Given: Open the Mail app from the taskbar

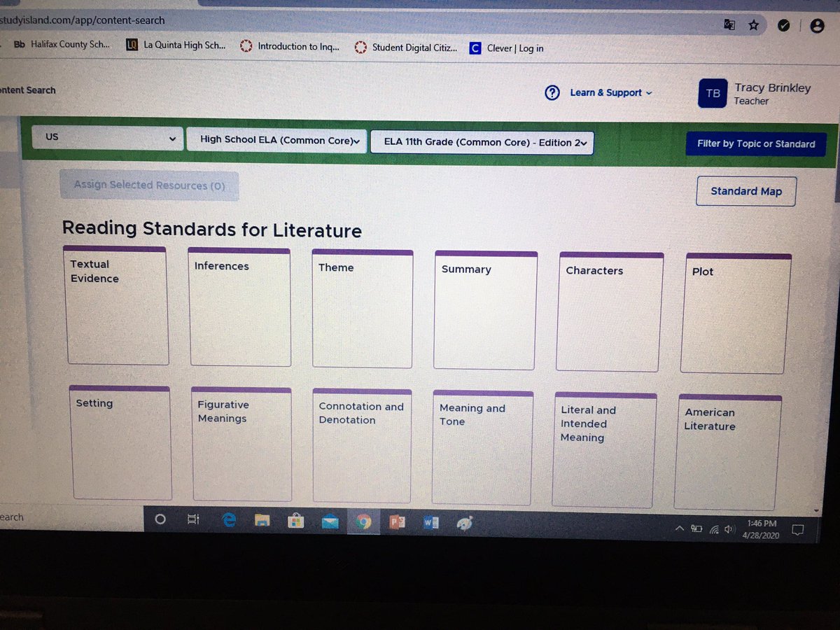Looking at the screenshot, I should [x=330, y=522].
